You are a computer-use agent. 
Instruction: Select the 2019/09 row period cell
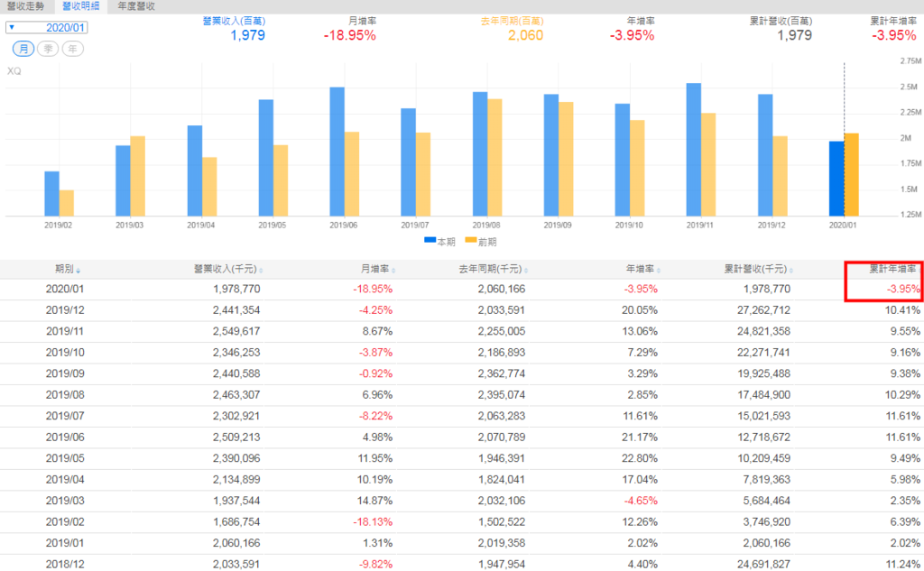pyautogui.click(x=65, y=374)
